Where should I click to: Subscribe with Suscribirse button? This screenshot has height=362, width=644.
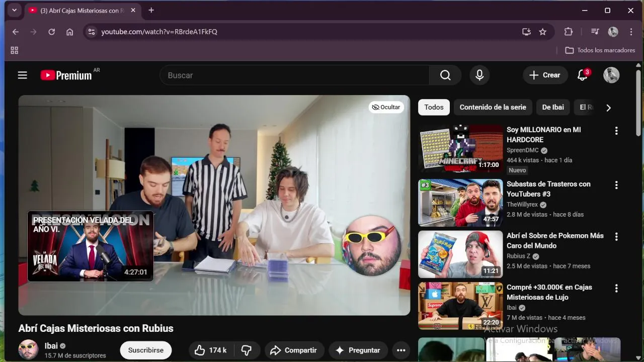pos(145,350)
